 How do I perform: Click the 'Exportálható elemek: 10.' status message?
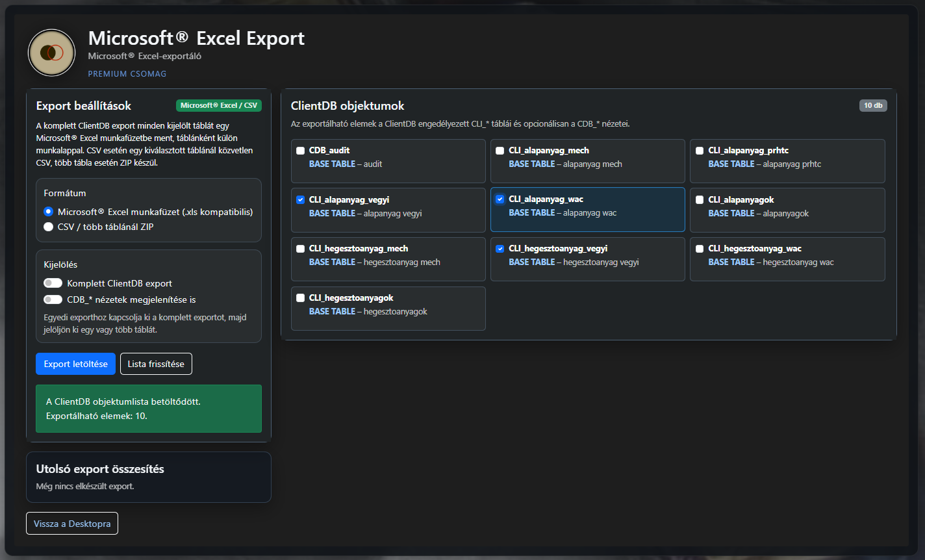[97, 416]
